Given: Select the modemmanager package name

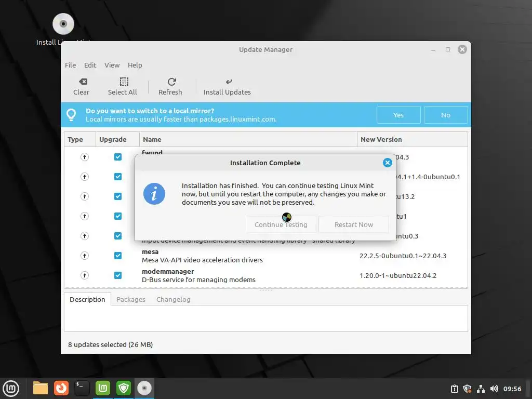Looking at the screenshot, I should tap(168, 271).
